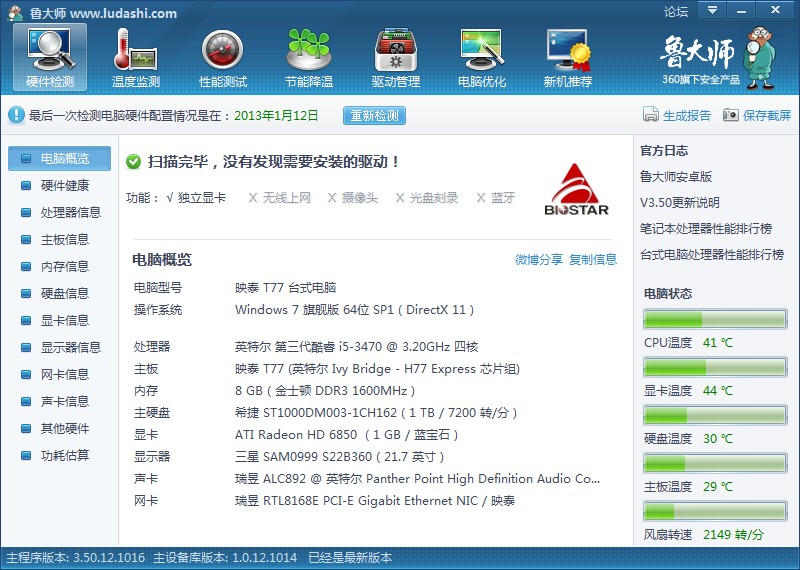Open 电脑优化 PC optimization
The width and height of the screenshot is (800, 570).
click(482, 58)
